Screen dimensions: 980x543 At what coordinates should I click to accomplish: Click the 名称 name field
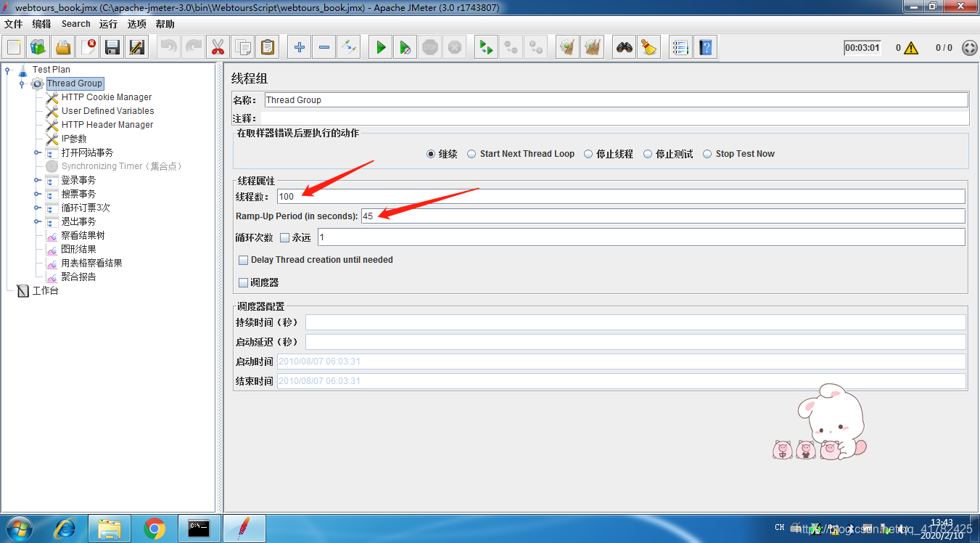616,99
